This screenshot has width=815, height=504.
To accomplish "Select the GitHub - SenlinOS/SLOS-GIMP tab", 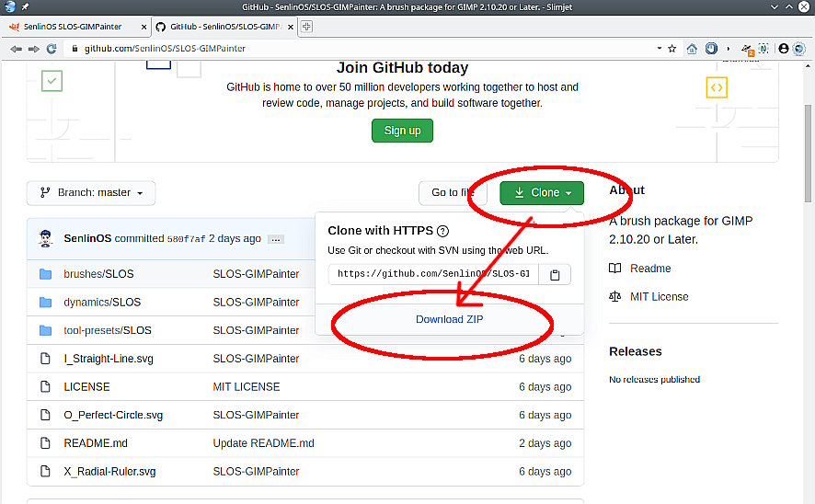I will pyautogui.click(x=225, y=27).
